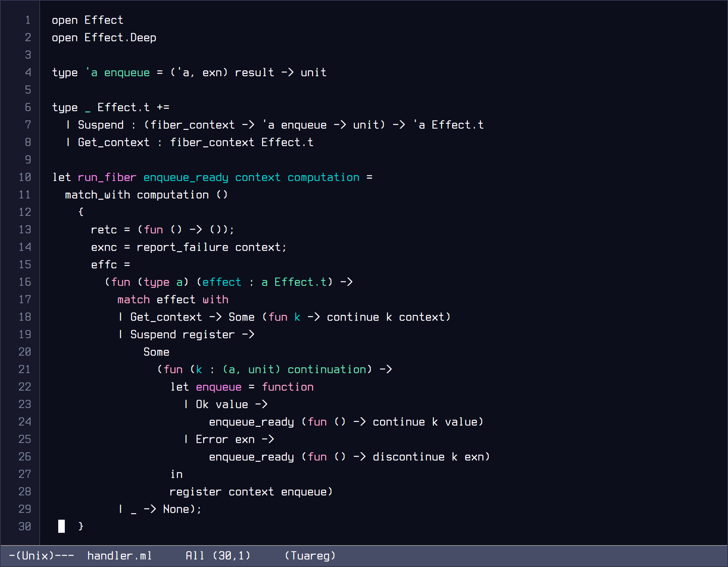Click the 'All' buffer position indicator
This screenshot has height=567, width=728.
[x=195, y=556]
